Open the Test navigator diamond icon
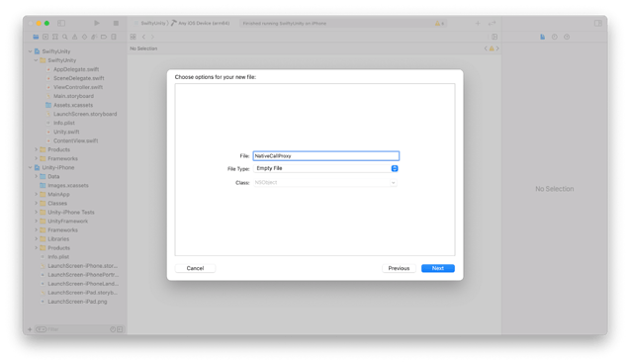 click(x=84, y=37)
